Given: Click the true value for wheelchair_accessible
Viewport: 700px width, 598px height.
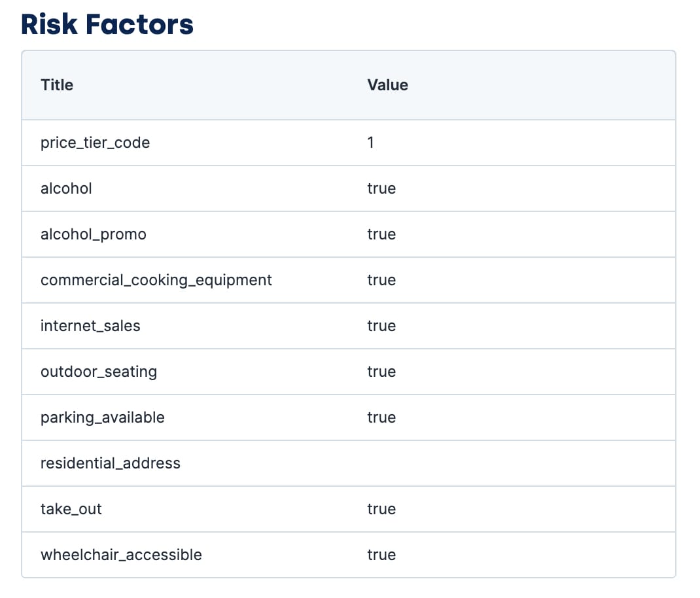Looking at the screenshot, I should coord(381,555).
